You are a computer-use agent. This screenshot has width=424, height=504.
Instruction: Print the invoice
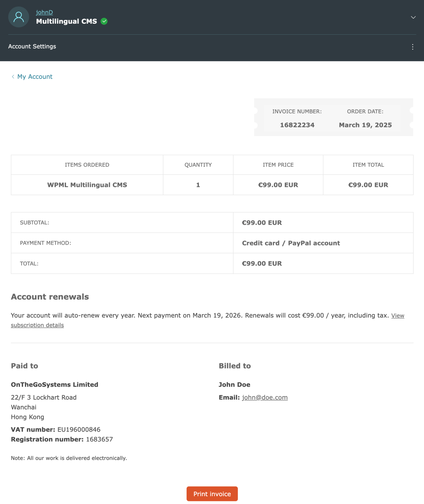(x=212, y=493)
